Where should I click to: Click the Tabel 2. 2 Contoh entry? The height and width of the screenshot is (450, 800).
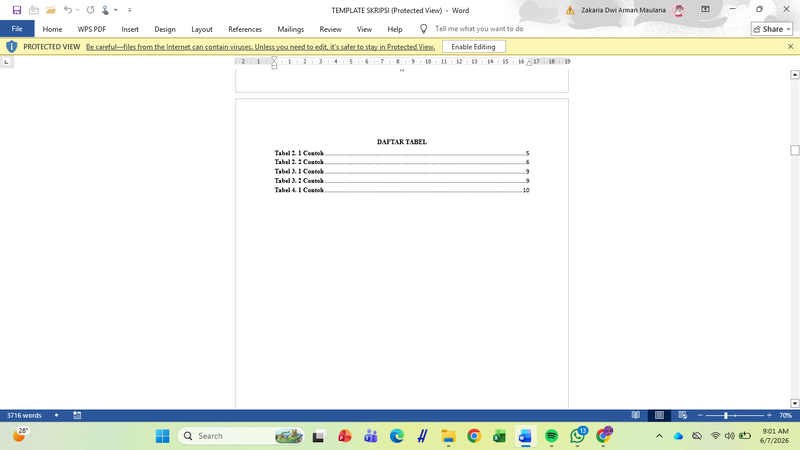coord(402,162)
